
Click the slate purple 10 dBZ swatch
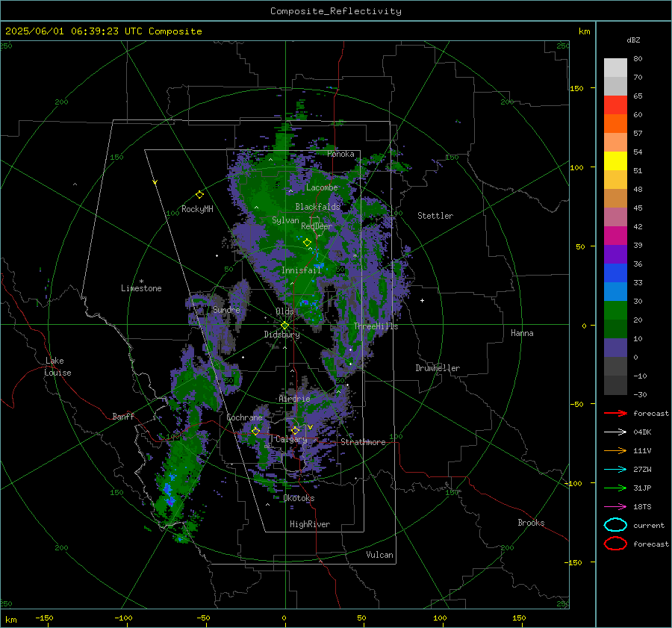pos(615,347)
